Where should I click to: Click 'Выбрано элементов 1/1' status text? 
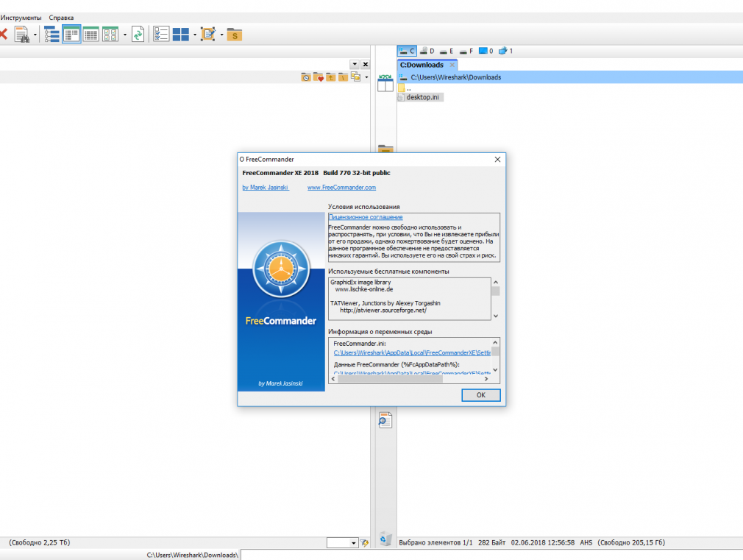436,542
